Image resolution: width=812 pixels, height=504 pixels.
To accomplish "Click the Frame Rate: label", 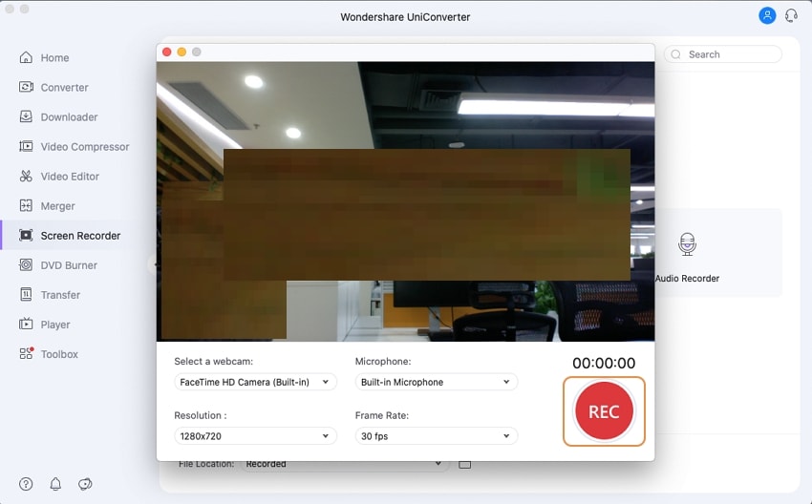I will [x=382, y=415].
